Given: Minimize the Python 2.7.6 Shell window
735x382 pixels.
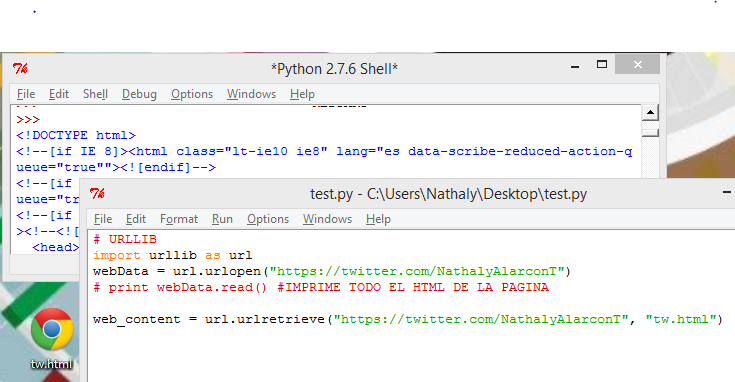Looking at the screenshot, I should tap(575, 67).
